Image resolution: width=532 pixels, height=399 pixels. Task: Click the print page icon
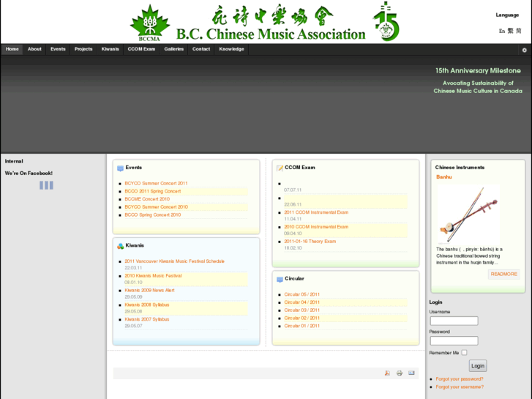400,373
